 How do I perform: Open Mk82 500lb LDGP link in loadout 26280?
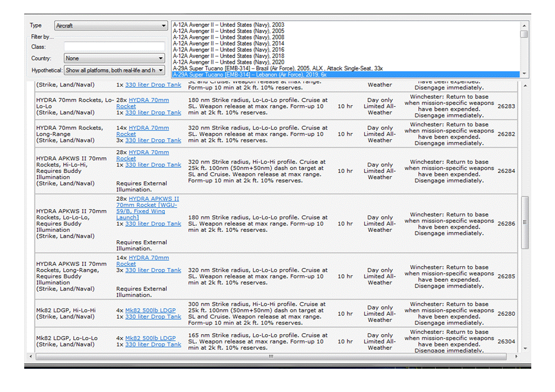coord(150,310)
